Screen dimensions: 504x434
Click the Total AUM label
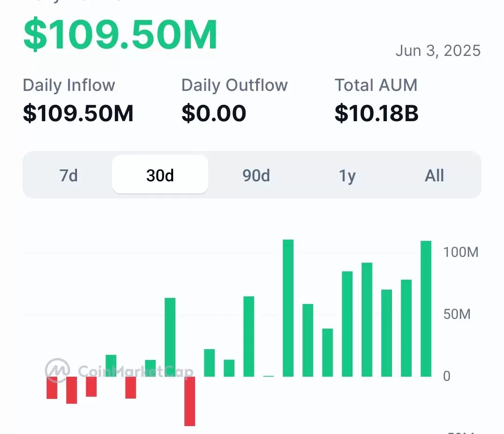(x=376, y=85)
